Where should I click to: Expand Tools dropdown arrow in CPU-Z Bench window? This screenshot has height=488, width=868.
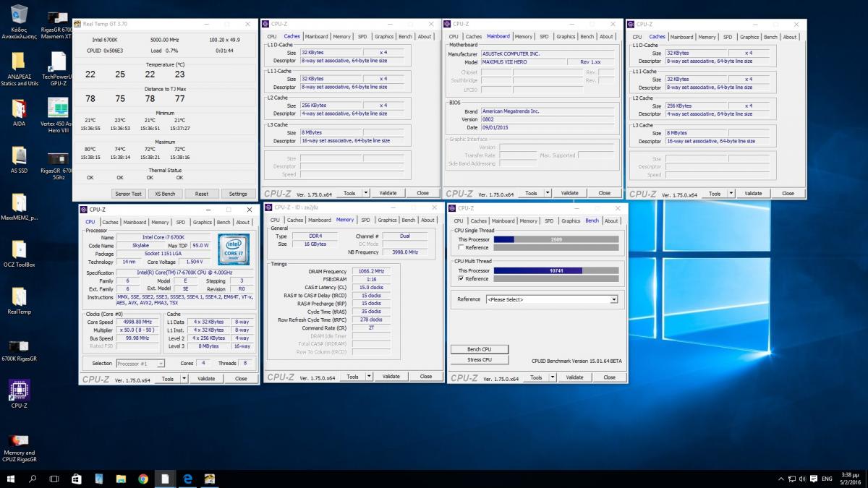pyautogui.click(x=552, y=377)
